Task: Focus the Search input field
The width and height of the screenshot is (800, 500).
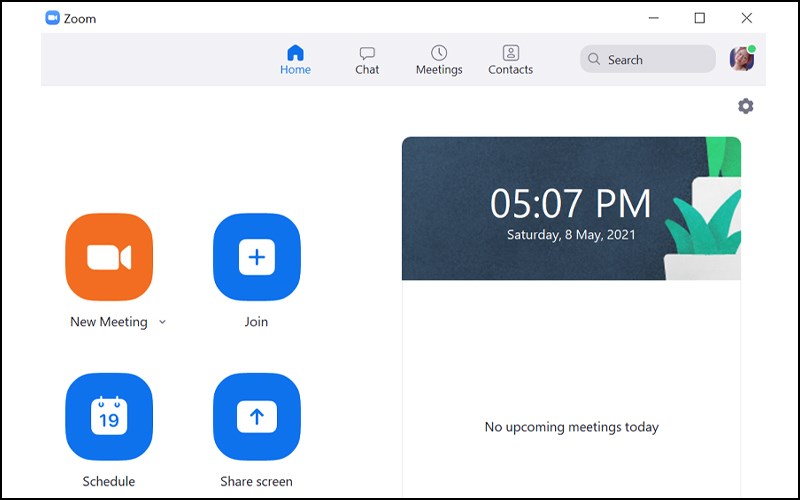Action: pyautogui.click(x=655, y=60)
